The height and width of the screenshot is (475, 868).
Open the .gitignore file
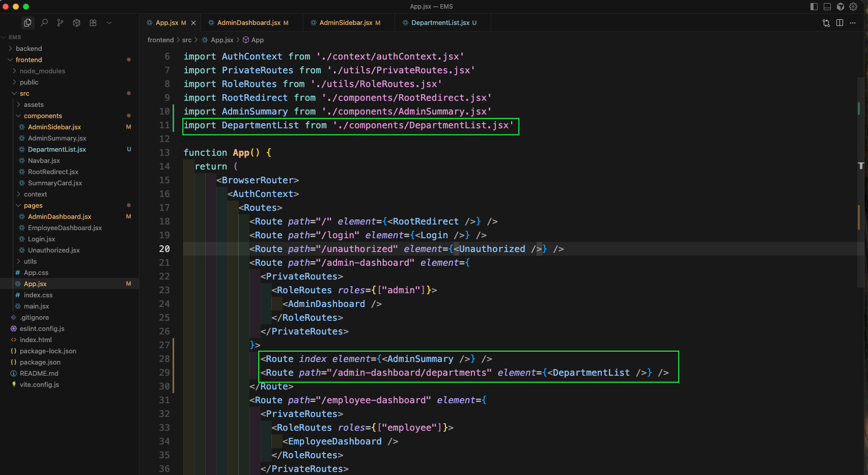click(69, 317)
